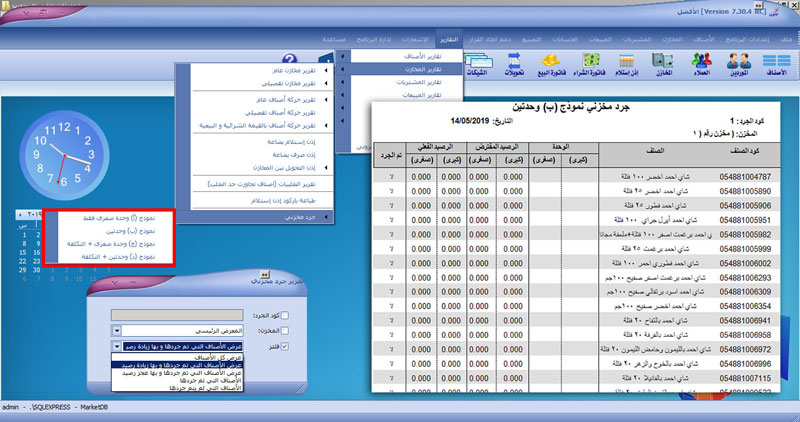Choose نموذج (ب) وحدتين

tap(110, 231)
